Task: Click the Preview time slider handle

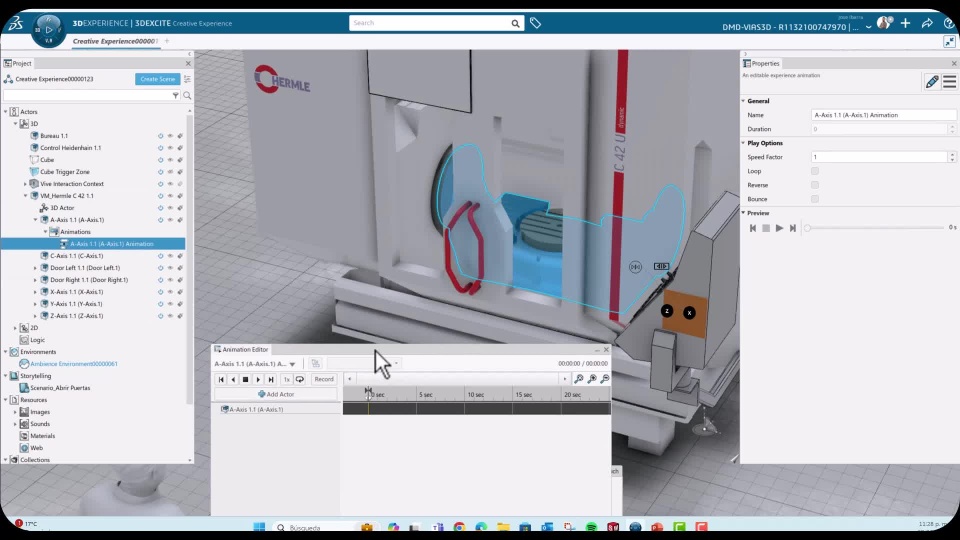Action: (807, 228)
